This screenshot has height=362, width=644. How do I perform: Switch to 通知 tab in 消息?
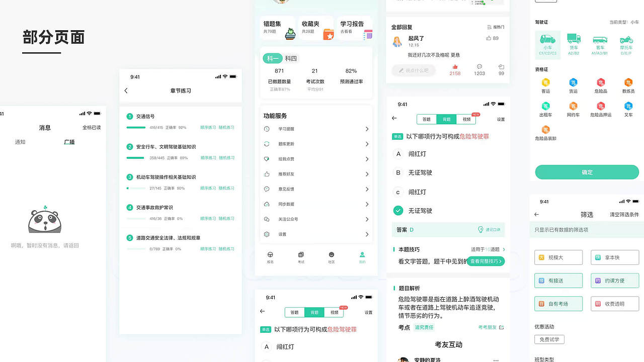click(x=20, y=142)
